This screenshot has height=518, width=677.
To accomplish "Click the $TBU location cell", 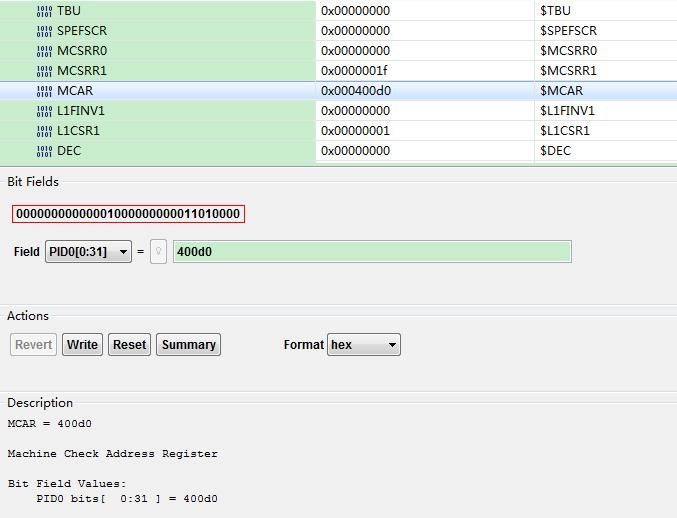I will (x=555, y=11).
